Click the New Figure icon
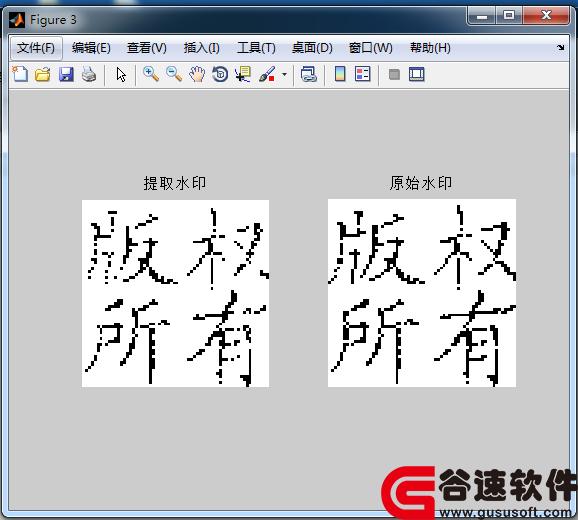Screen dimensions: 578x520 click(x=20, y=74)
